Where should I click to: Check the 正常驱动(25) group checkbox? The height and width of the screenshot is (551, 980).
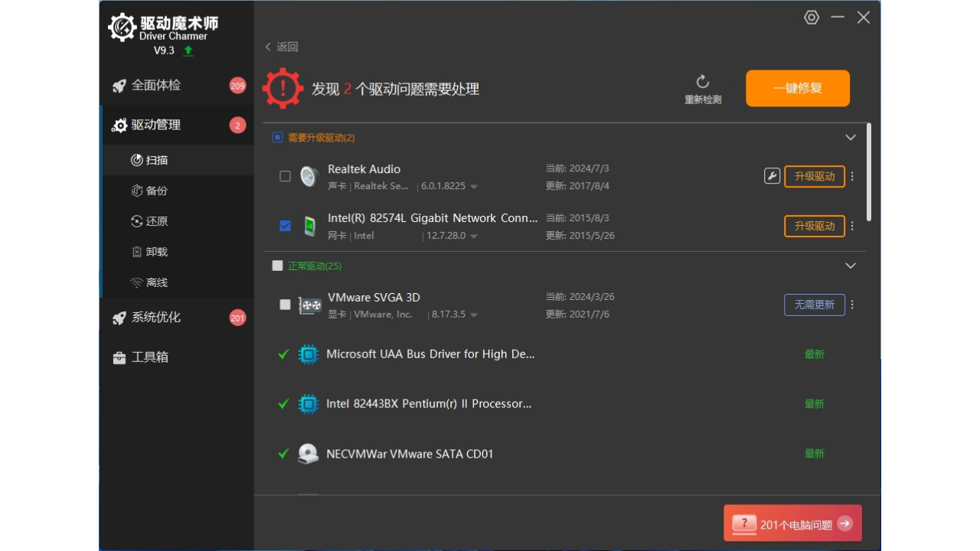277,266
